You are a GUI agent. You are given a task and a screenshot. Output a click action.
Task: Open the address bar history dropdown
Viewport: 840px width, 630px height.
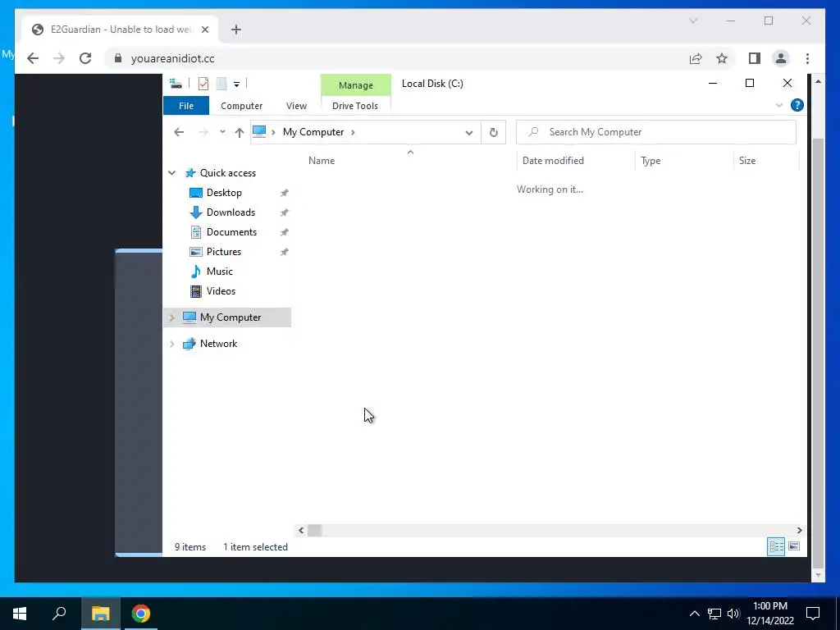point(468,132)
